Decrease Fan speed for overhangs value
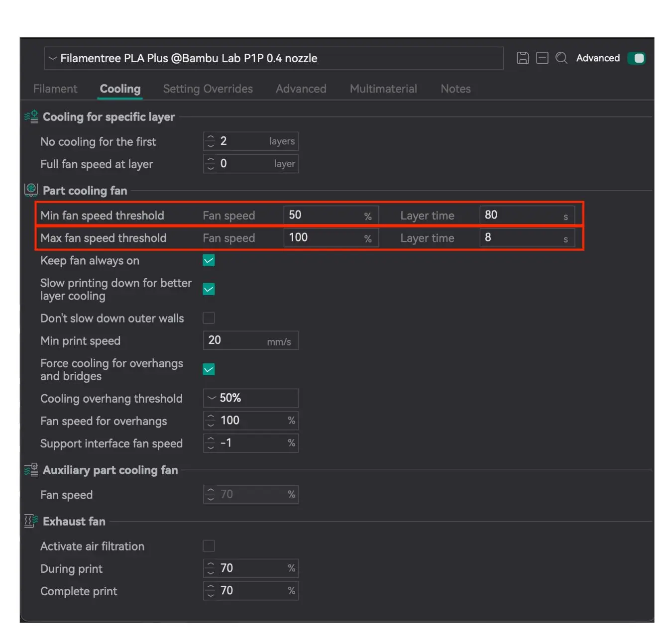Screen dimensions: 665x644 (x=211, y=425)
